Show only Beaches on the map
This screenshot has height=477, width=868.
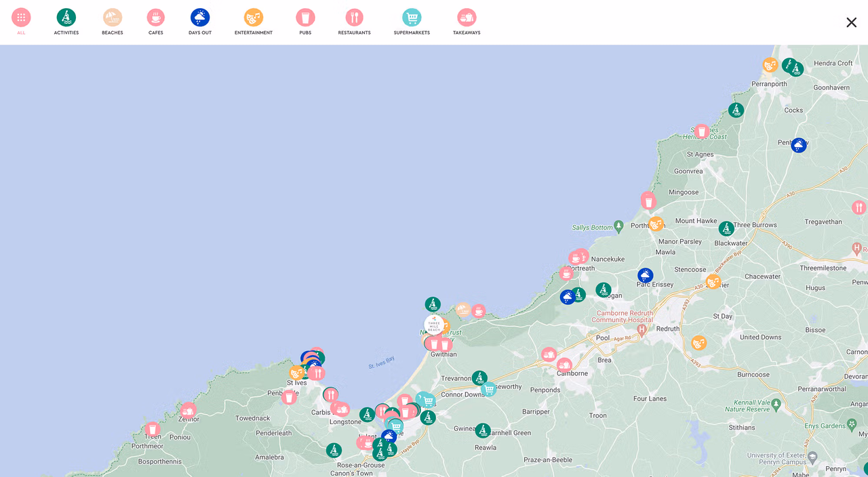113,18
